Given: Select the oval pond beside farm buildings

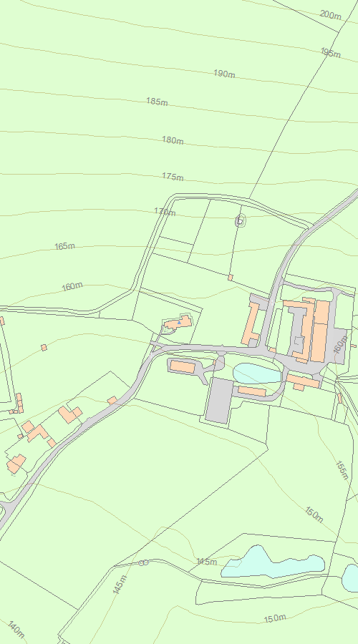Looking at the screenshot, I should pyautogui.click(x=257, y=374).
